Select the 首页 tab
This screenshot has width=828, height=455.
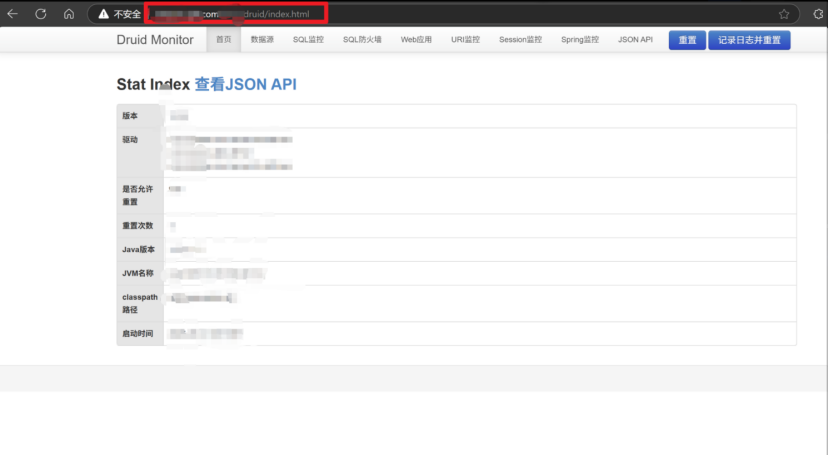coord(223,40)
